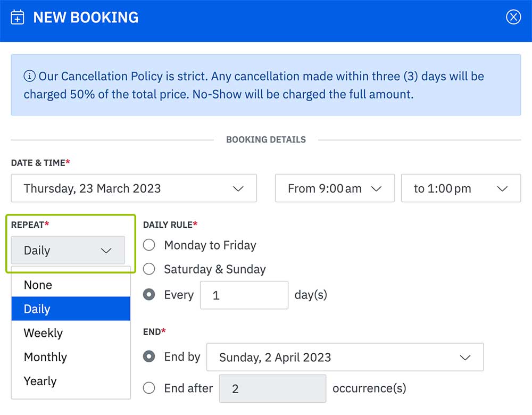This screenshot has width=532, height=415.
Task: Select the Monday to Friday daily rule
Action: pyautogui.click(x=149, y=245)
